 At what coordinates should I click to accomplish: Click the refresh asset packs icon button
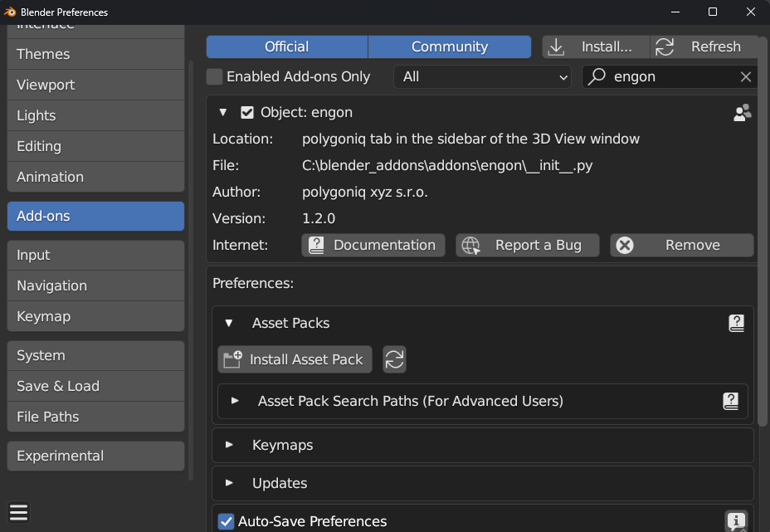pos(394,359)
